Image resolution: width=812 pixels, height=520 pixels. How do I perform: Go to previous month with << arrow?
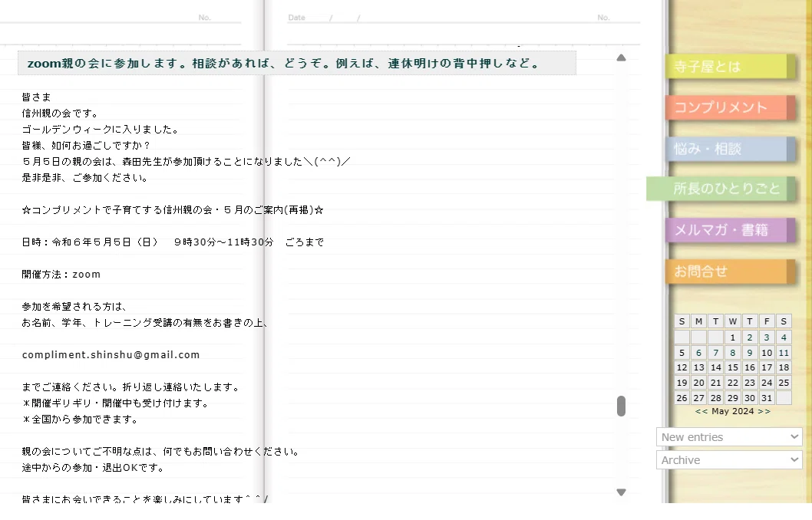(701, 411)
